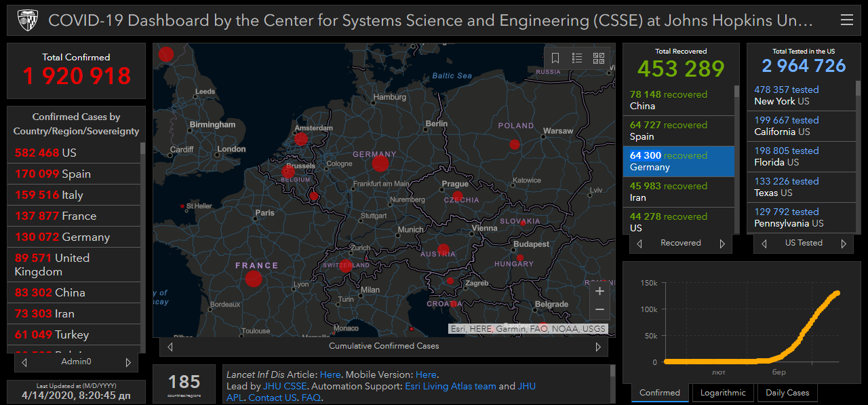The height and width of the screenshot is (405, 868).
Task: Zoom in on the map
Action: click(599, 291)
